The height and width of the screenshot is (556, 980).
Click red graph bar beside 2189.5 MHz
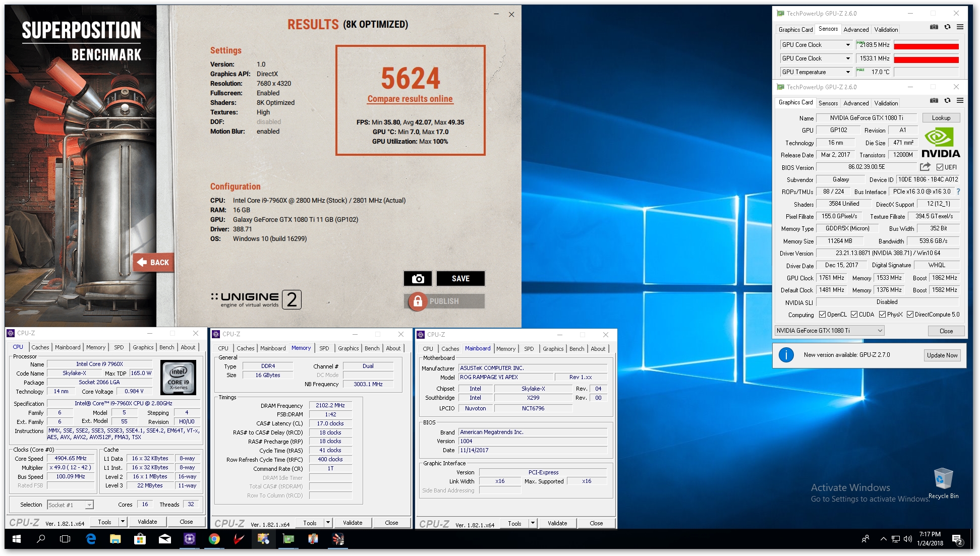926,46
